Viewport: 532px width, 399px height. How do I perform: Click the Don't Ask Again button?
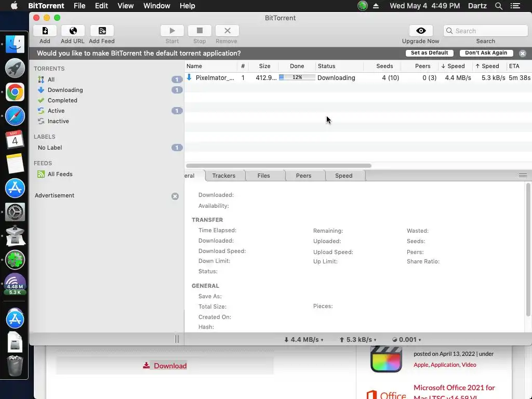(x=486, y=53)
